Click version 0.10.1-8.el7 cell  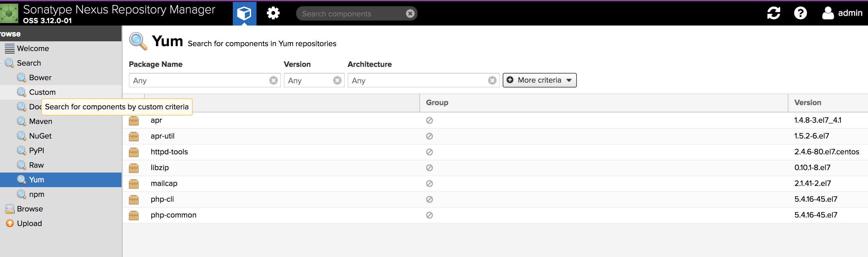click(812, 168)
